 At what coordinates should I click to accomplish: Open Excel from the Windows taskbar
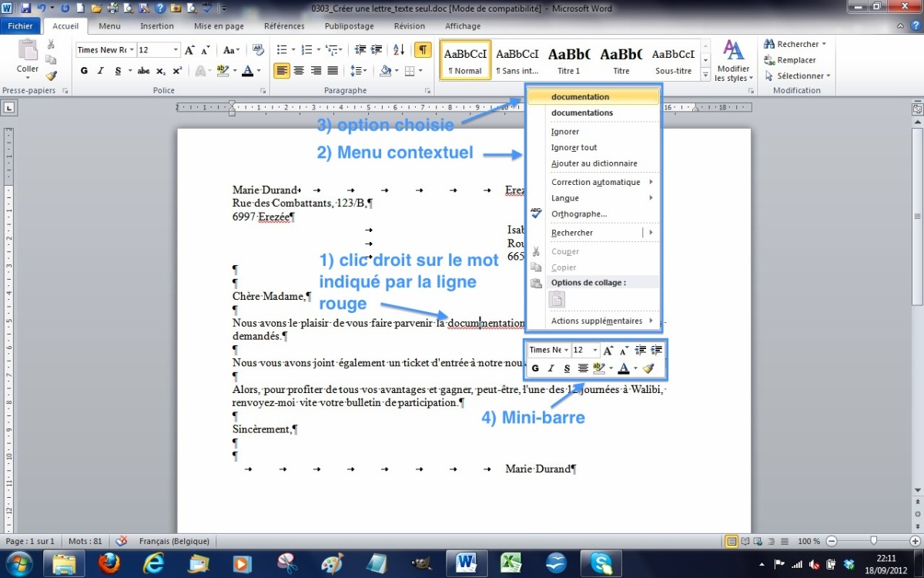pyautogui.click(x=510, y=563)
